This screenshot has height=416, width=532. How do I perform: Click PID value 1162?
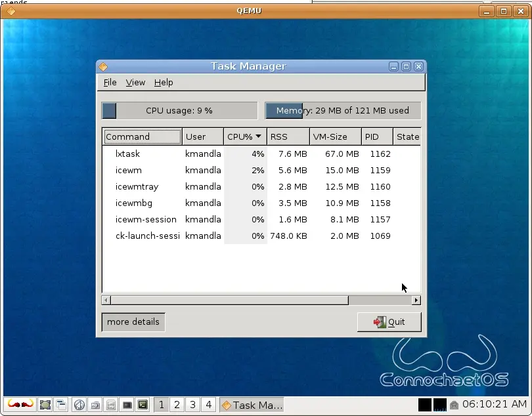click(x=380, y=154)
